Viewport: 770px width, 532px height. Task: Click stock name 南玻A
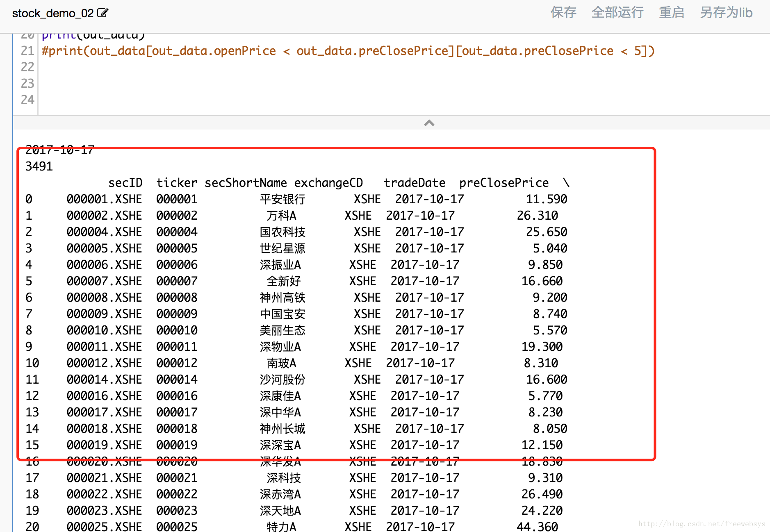point(281,363)
